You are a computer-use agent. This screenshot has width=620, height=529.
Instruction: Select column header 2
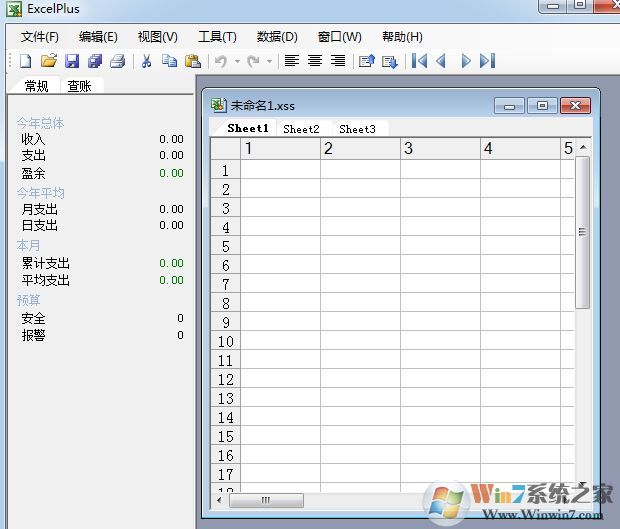point(360,149)
